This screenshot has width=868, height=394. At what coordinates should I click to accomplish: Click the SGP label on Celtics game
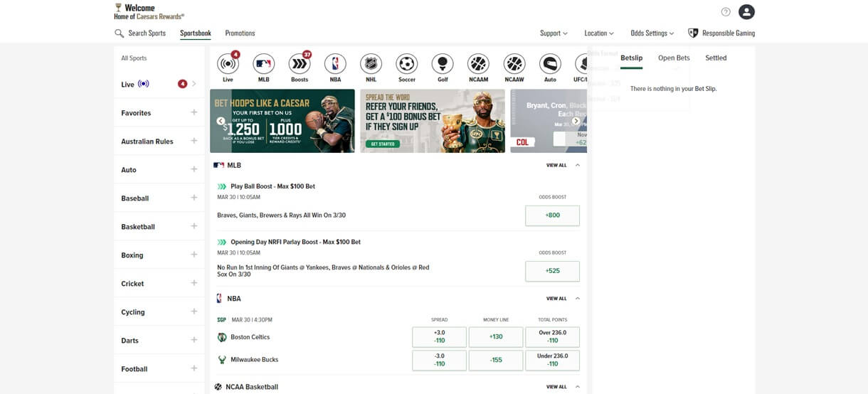coord(221,320)
